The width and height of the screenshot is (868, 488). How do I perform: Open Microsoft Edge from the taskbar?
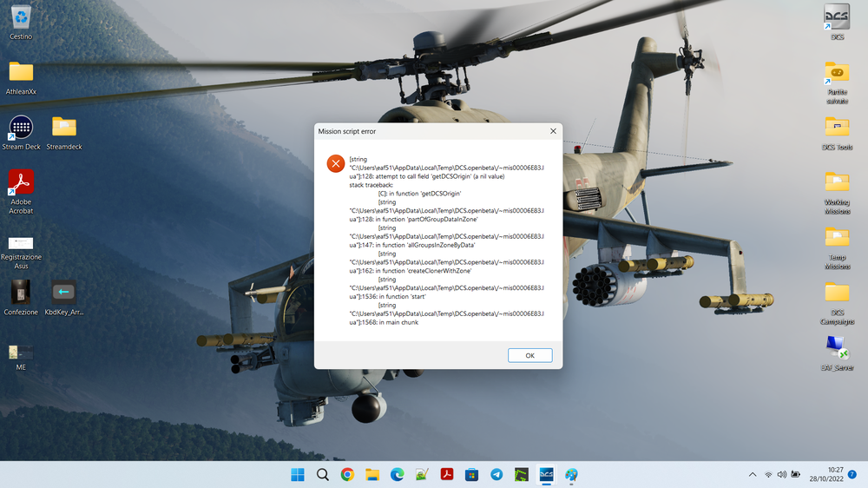397,475
